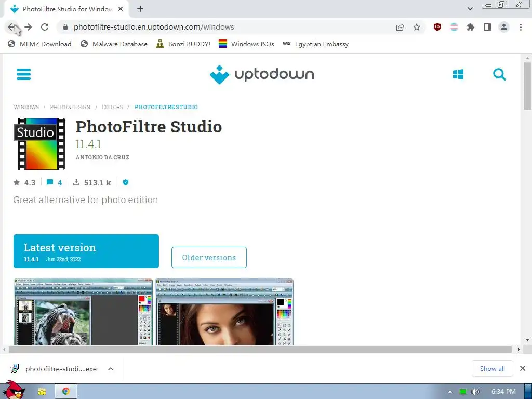Open Windows ISOs bookmark
Screen dimensions: 532x399
coord(246,44)
